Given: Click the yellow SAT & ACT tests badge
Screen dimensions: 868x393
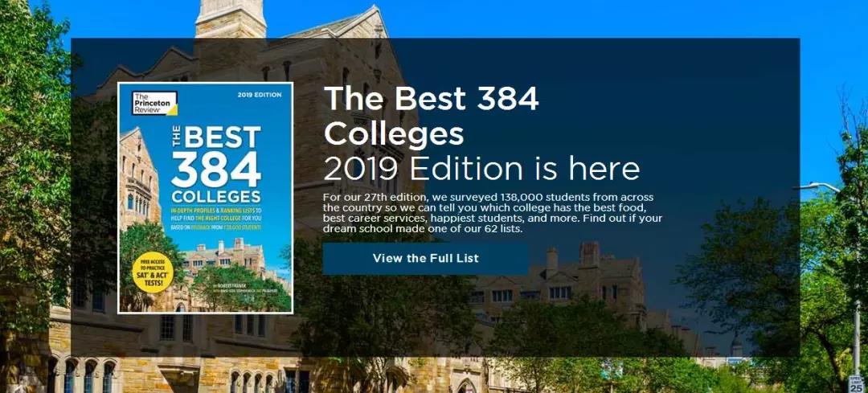Looking at the screenshot, I should click(x=153, y=272).
